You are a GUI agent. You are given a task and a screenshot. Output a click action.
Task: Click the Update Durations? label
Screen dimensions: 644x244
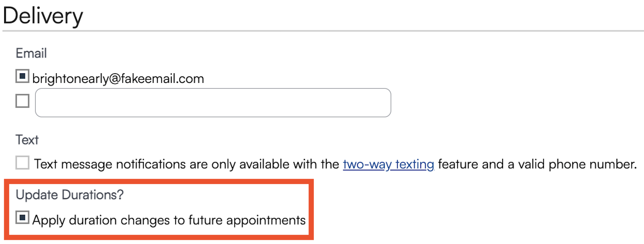point(69,194)
